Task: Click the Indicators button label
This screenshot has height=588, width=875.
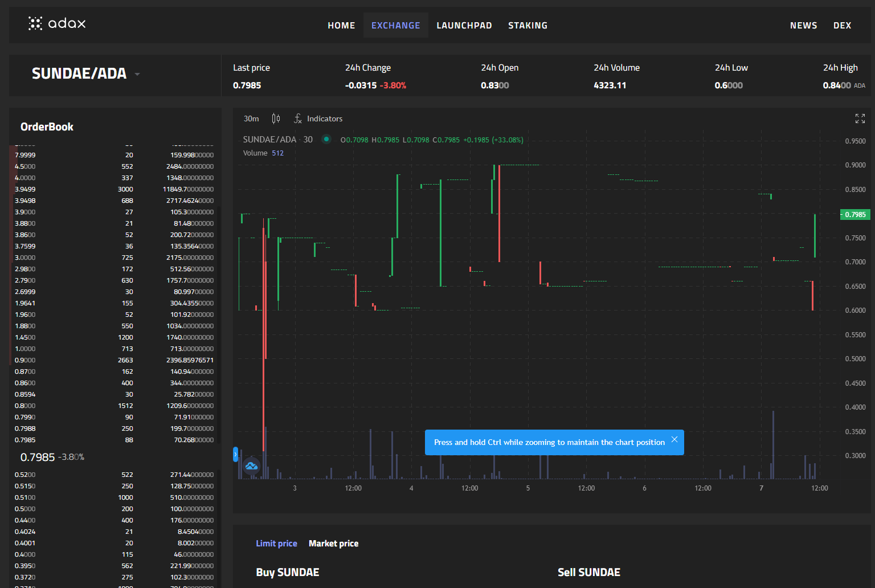Action: tap(325, 119)
